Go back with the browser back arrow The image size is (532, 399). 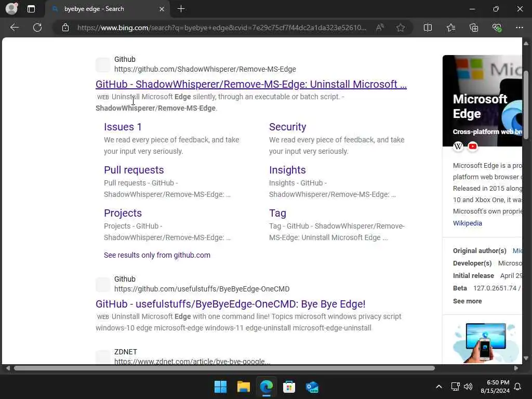click(x=14, y=28)
